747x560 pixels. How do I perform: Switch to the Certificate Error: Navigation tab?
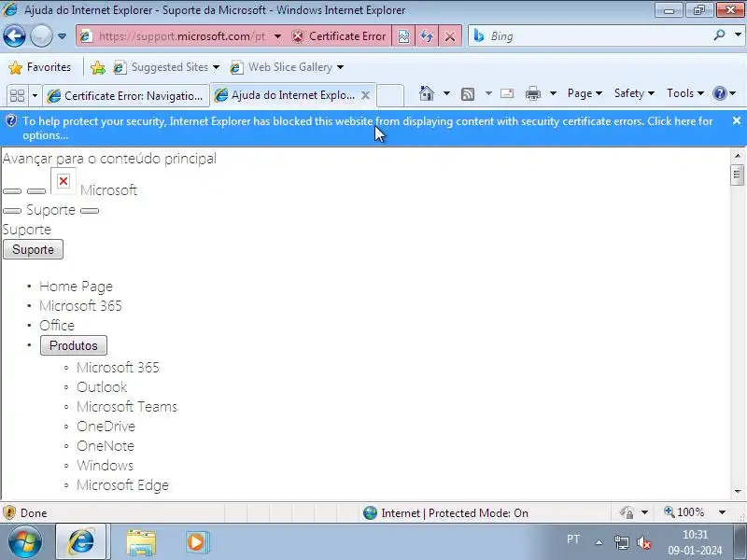(126, 96)
